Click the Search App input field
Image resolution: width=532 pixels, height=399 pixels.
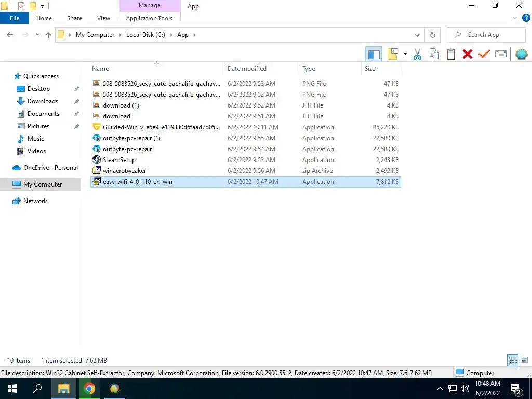click(486, 35)
